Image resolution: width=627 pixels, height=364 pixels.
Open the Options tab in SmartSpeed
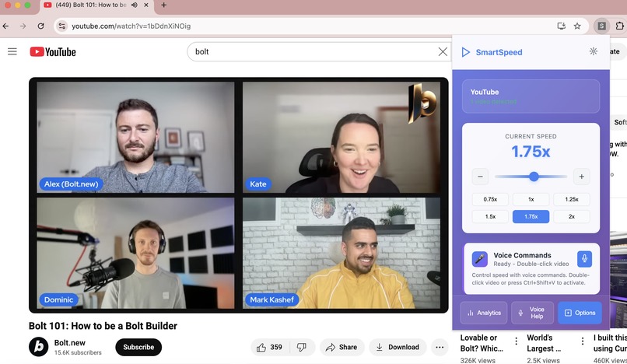pyautogui.click(x=580, y=313)
